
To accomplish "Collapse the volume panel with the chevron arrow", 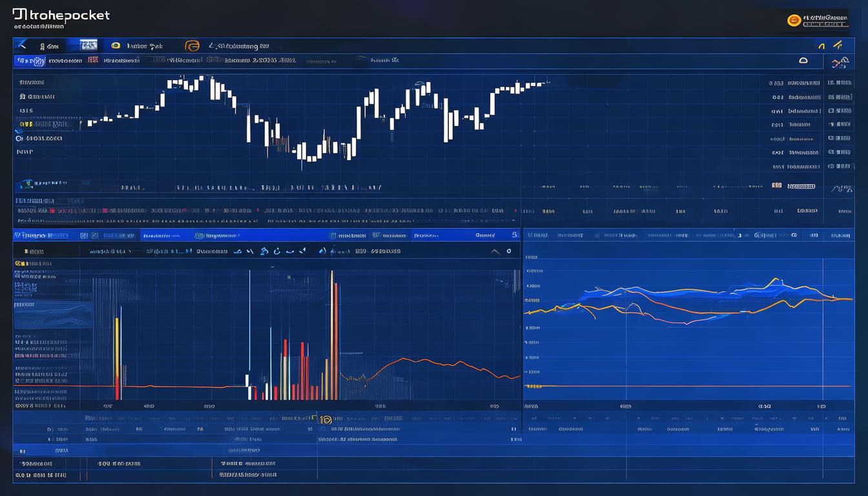I will pyautogui.click(x=495, y=251).
